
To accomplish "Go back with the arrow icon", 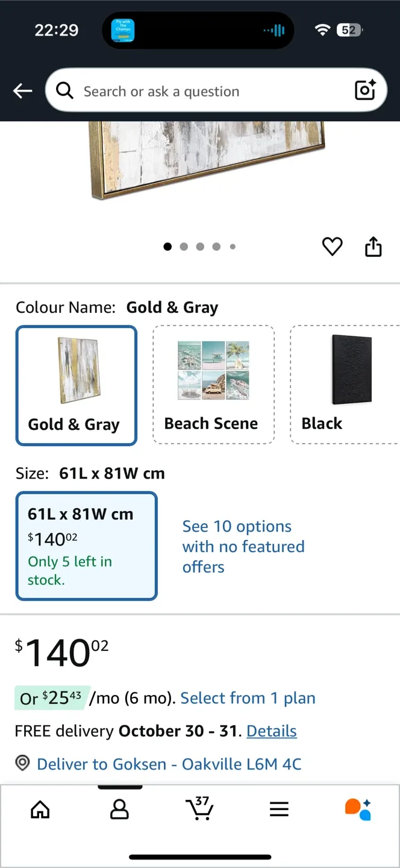I will tap(22, 90).
